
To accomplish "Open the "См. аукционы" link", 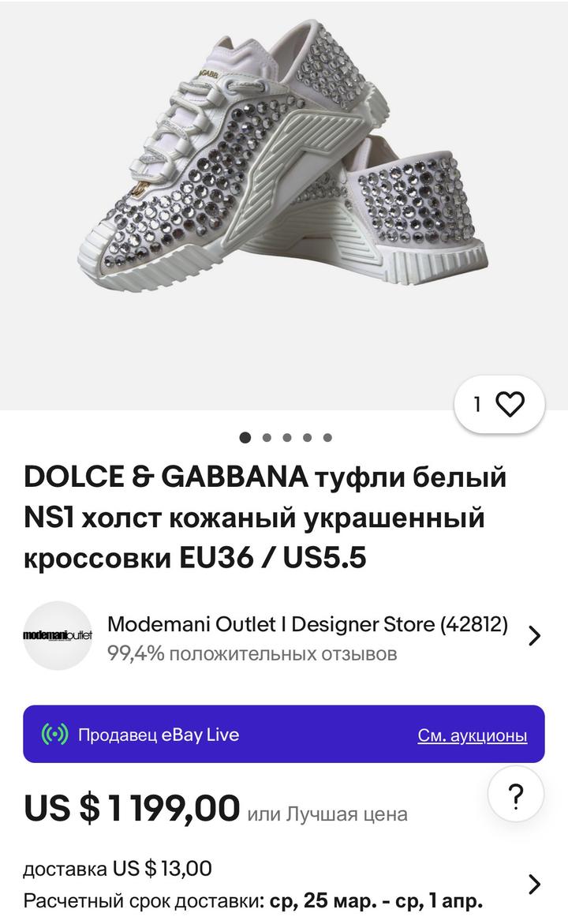I will pos(472,735).
